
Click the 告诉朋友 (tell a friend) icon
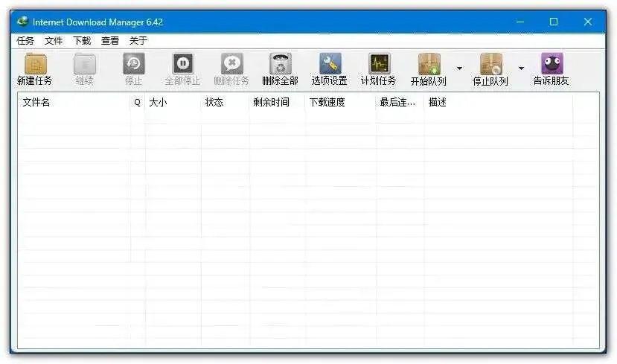pyautogui.click(x=552, y=64)
